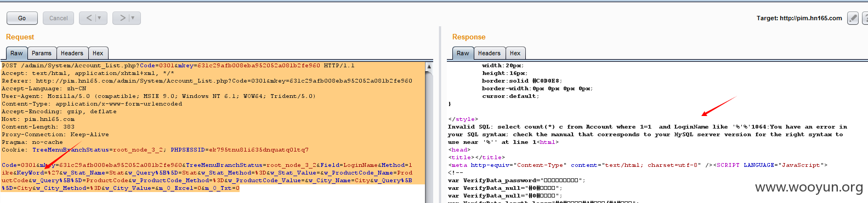
Task: Click the 'Pragma: no-cache' line
Action: point(32,142)
